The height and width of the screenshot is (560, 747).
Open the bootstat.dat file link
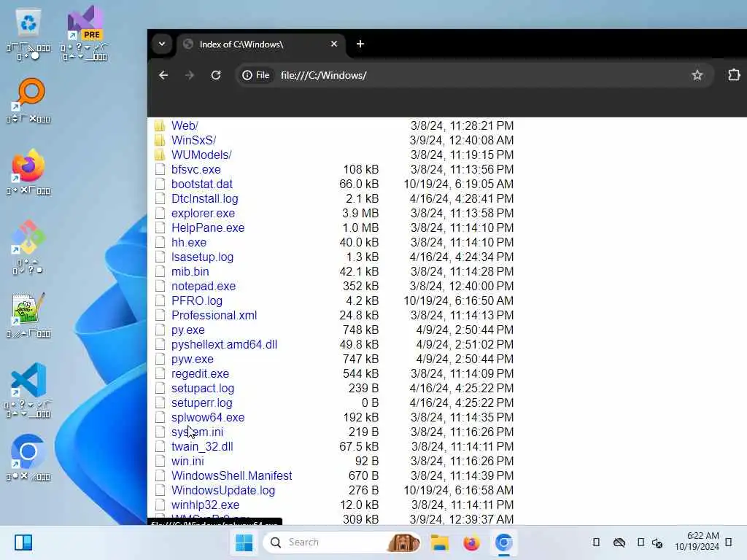click(202, 184)
